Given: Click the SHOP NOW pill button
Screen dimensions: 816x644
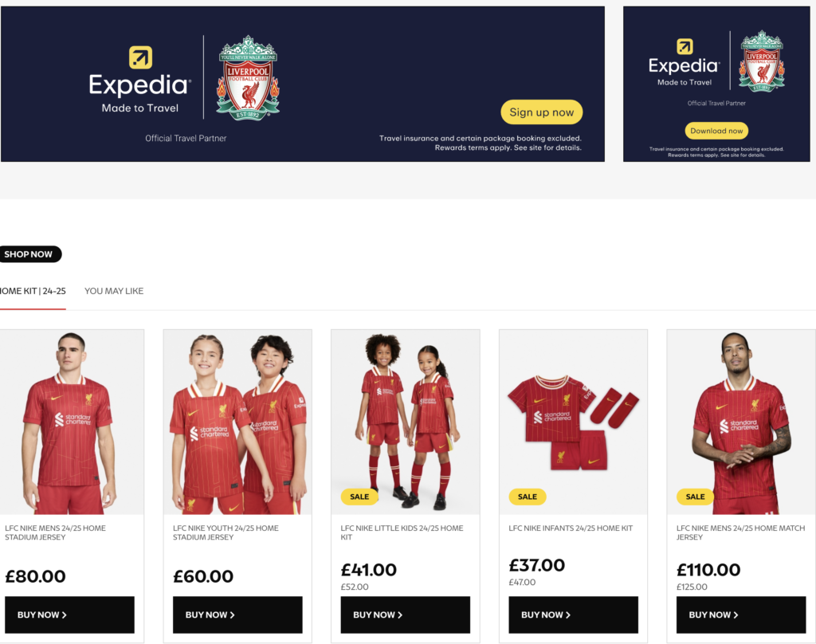Looking at the screenshot, I should 29,254.
